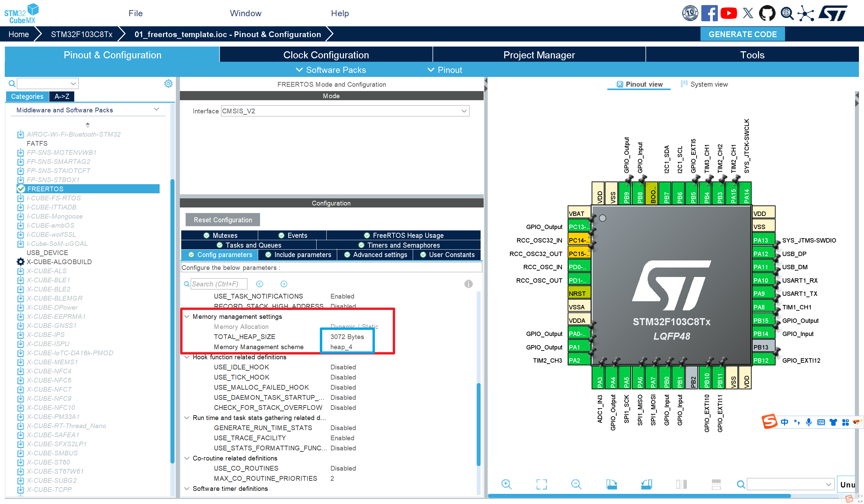Collapse Hook function related definitions group
Image resolution: width=864 pixels, height=504 pixels.
tap(187, 357)
